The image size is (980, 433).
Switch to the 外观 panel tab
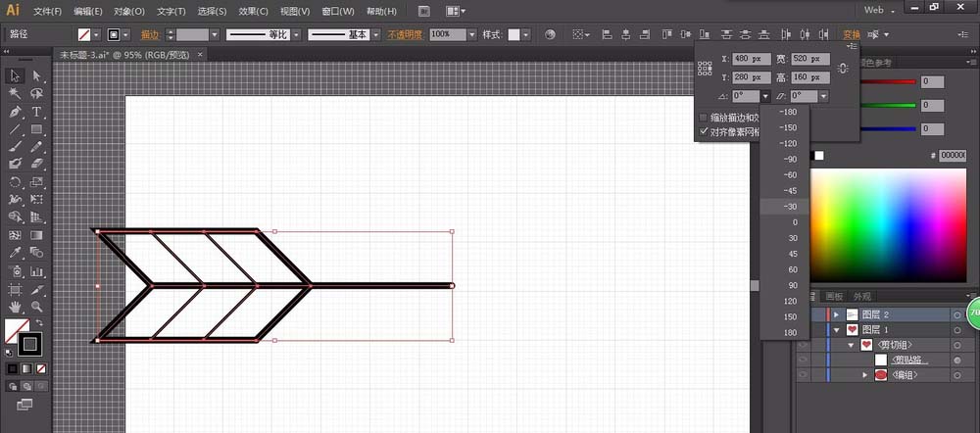pyautogui.click(x=861, y=296)
